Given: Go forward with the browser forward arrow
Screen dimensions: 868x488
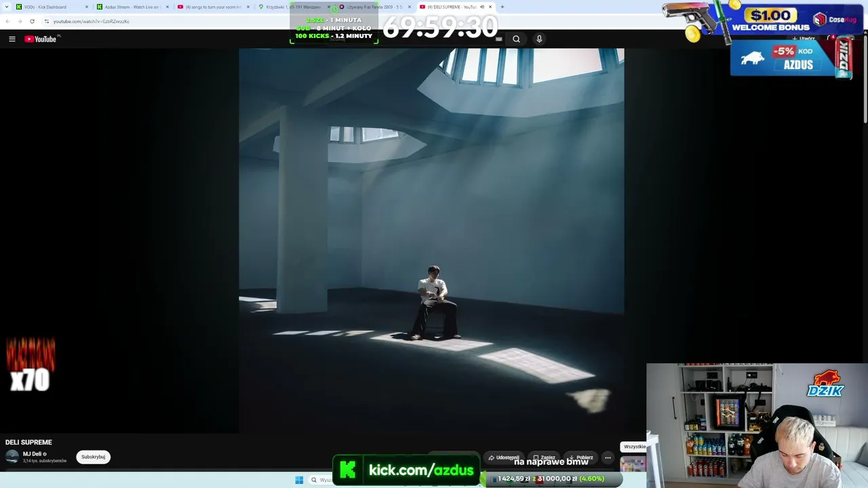Looking at the screenshot, I should pyautogui.click(x=20, y=21).
